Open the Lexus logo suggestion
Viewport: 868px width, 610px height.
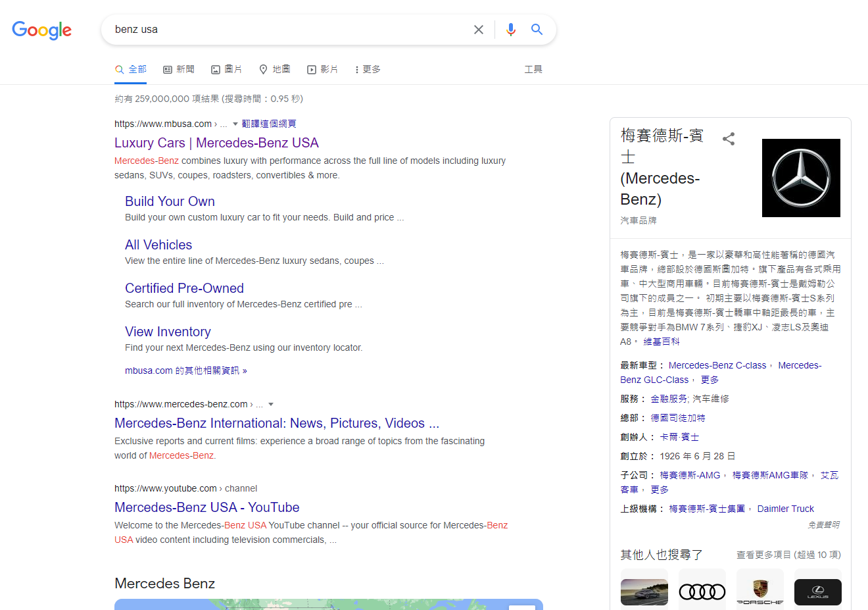[818, 591]
